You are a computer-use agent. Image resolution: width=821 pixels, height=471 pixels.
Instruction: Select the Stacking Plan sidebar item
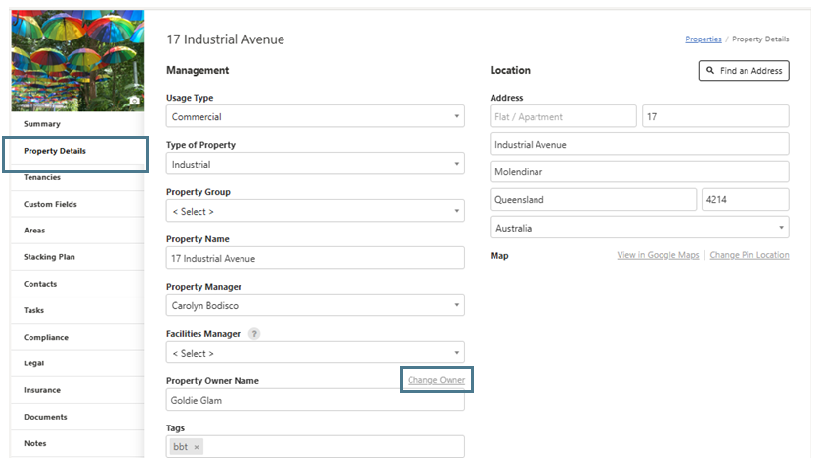[49, 257]
